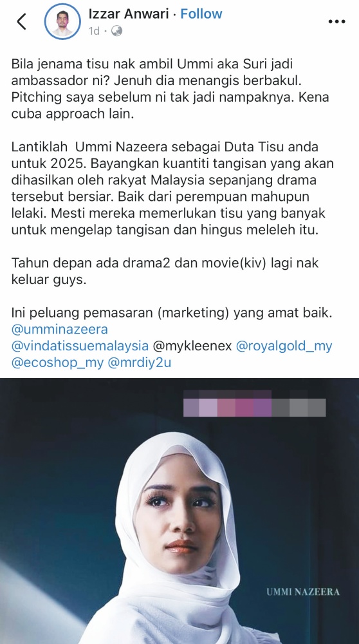The image size is (359, 644).
Task: Click the 1d post timestamp
Action: (x=94, y=31)
